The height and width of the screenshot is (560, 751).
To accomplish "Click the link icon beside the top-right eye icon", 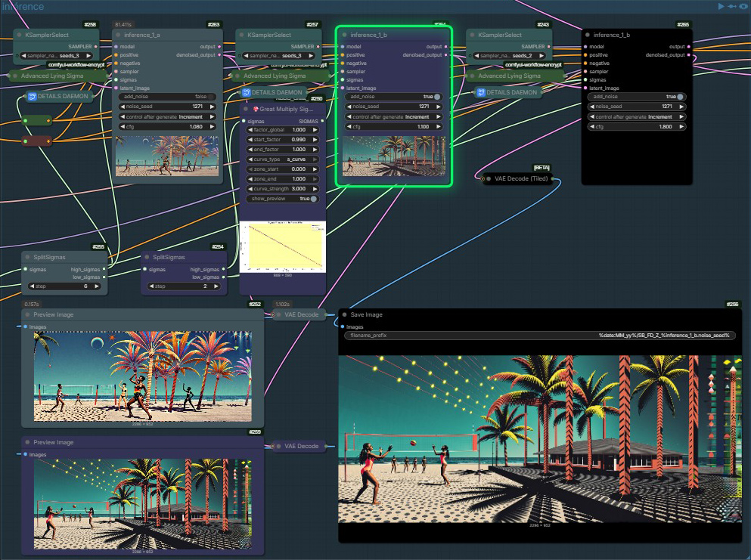I will (x=731, y=6).
